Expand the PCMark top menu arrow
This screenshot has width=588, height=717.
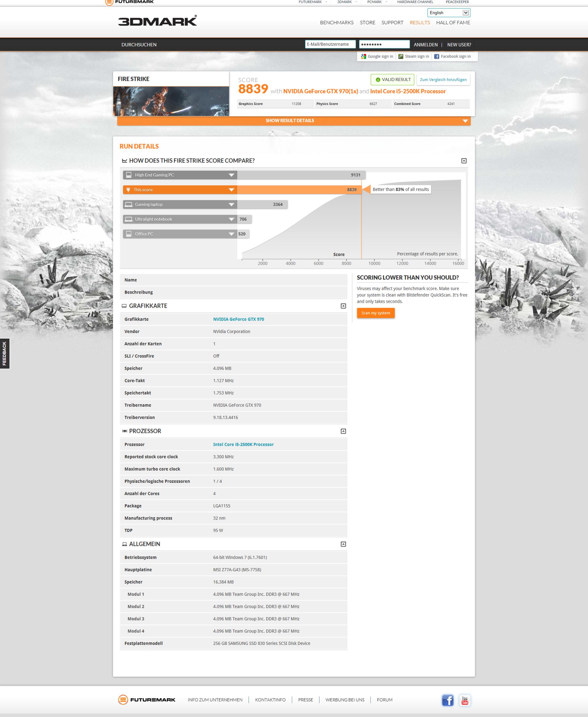pos(386,2)
